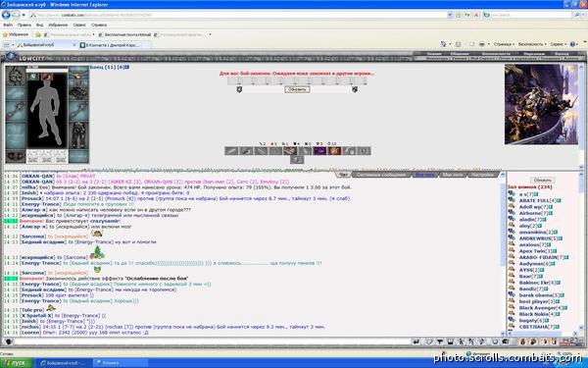The image size is (588, 368).
Task: Click the Избранное favorites star button
Action: 16,34
